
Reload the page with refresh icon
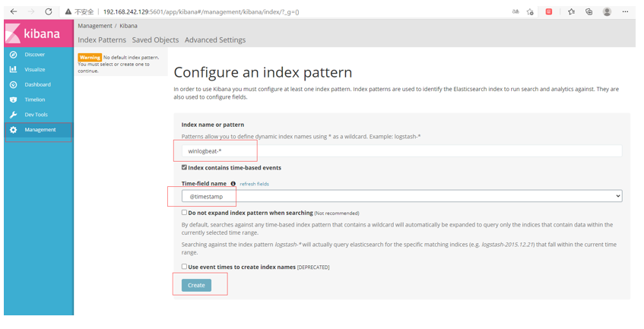pos(49,11)
